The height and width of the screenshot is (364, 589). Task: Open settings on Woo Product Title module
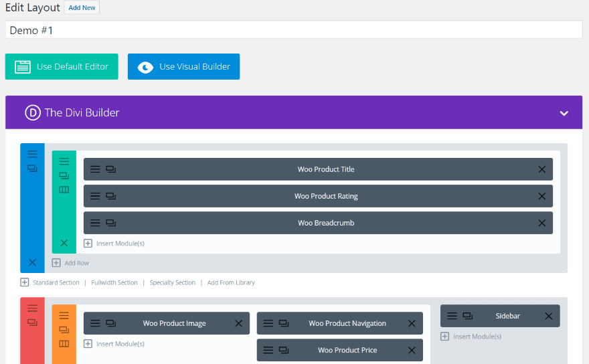pyautogui.click(x=95, y=169)
